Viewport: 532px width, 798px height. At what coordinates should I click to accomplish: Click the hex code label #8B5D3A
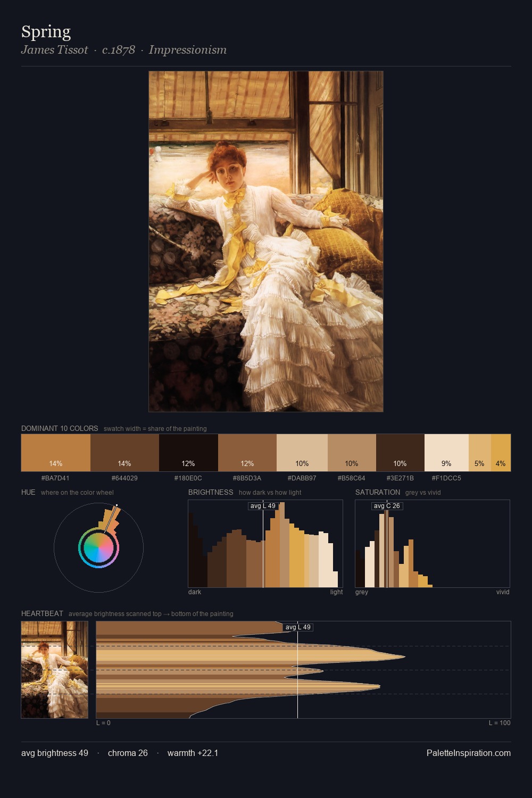[247, 478]
